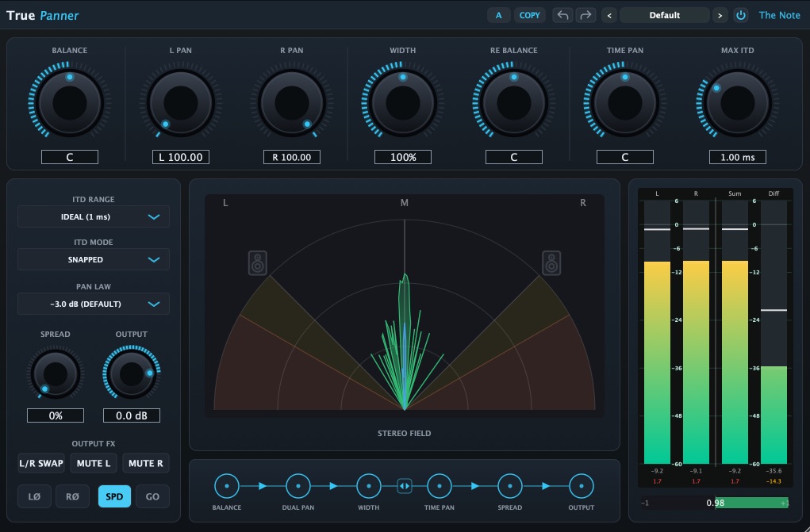Click the L/R SWAP button
Image resolution: width=810 pixels, height=532 pixels.
(41, 463)
